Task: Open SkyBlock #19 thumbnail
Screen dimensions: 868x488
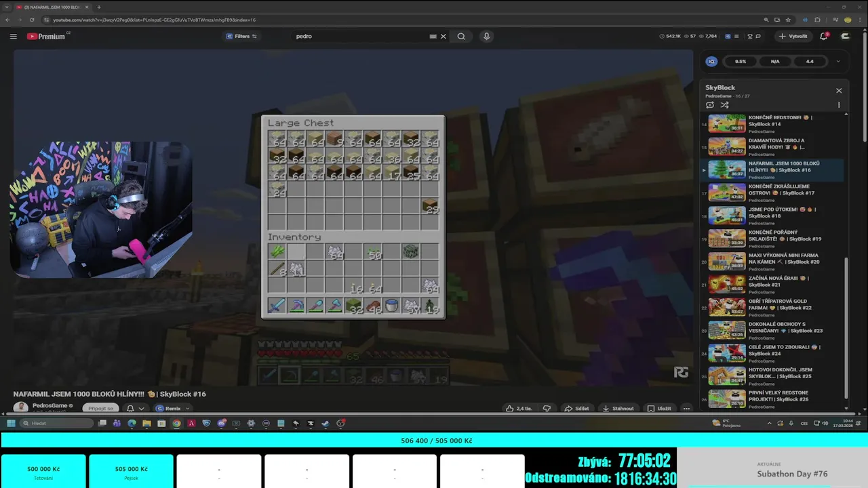Action: [x=727, y=238]
